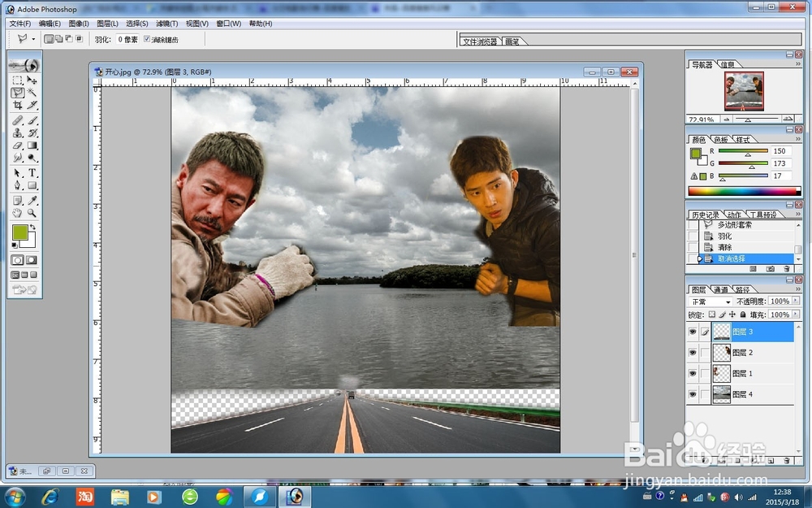This screenshot has height=508, width=812.
Task: Select the Magic Wand tool
Action: pos(32,93)
